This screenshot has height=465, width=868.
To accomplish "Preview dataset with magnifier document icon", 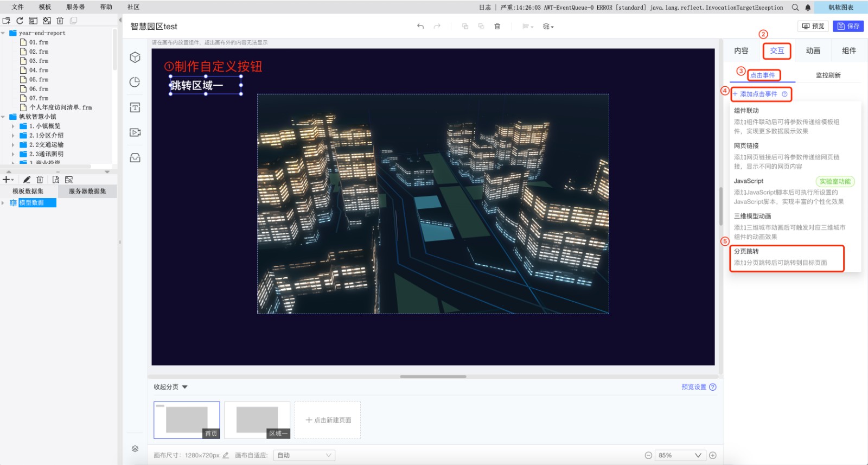I will (55, 180).
